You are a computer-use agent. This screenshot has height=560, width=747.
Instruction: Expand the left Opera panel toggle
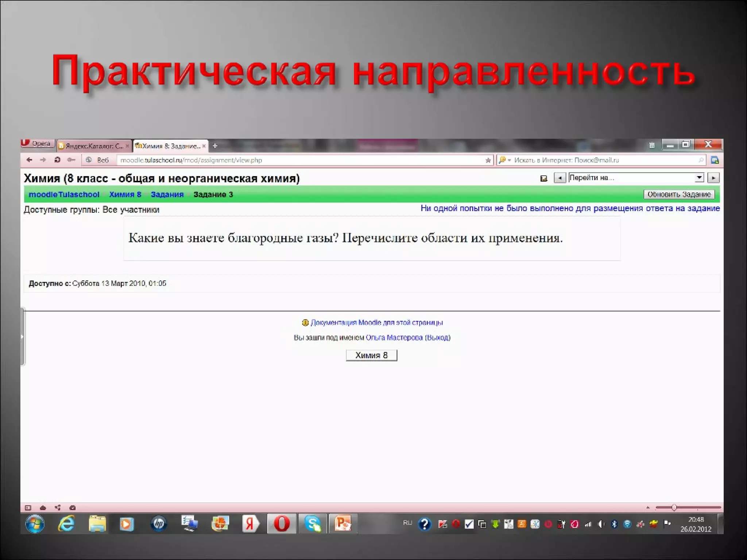(x=23, y=337)
